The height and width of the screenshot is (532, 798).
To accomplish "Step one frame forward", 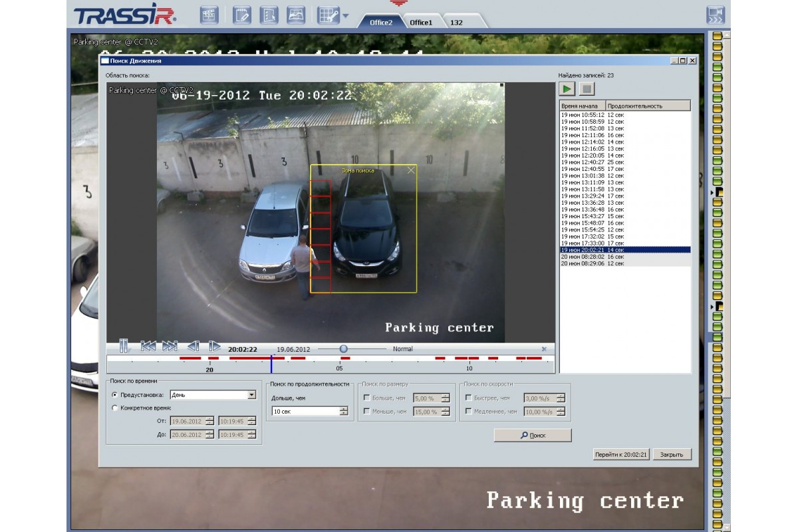I will 214,346.
